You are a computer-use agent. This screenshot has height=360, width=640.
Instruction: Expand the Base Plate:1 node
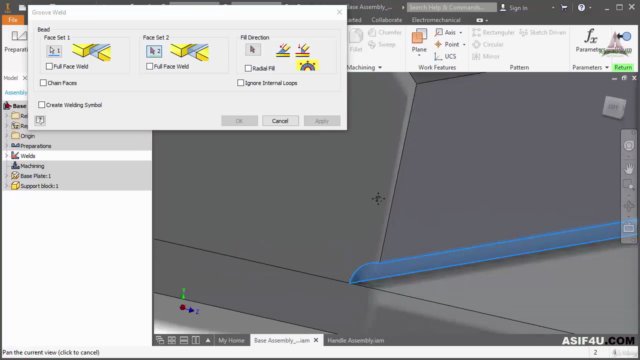[x=6, y=176]
